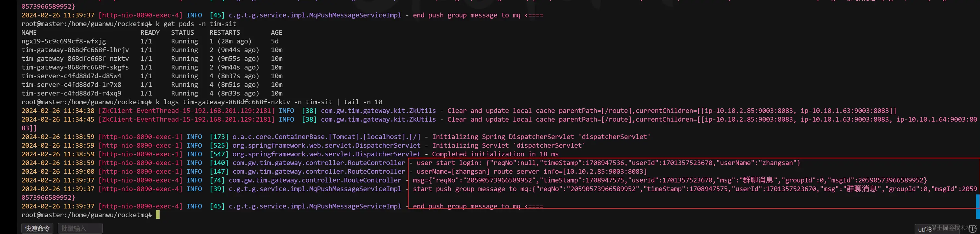Viewport: 980px width, 234px height.
Task: Click log line number [173]
Action: (x=219, y=137)
